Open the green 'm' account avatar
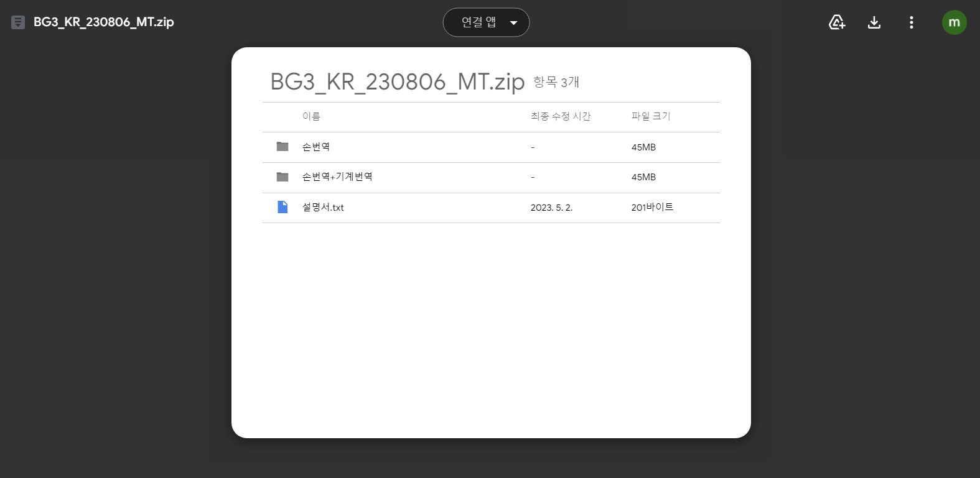980x478 pixels. [x=954, y=22]
